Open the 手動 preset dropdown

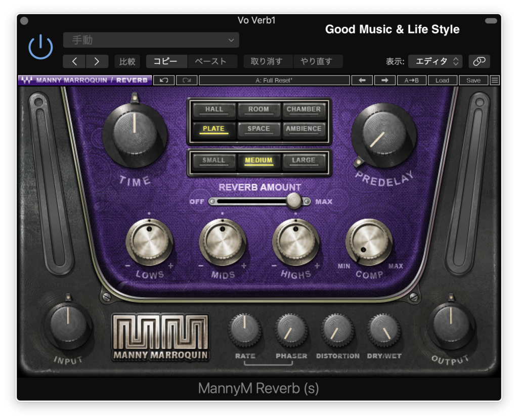pyautogui.click(x=151, y=40)
